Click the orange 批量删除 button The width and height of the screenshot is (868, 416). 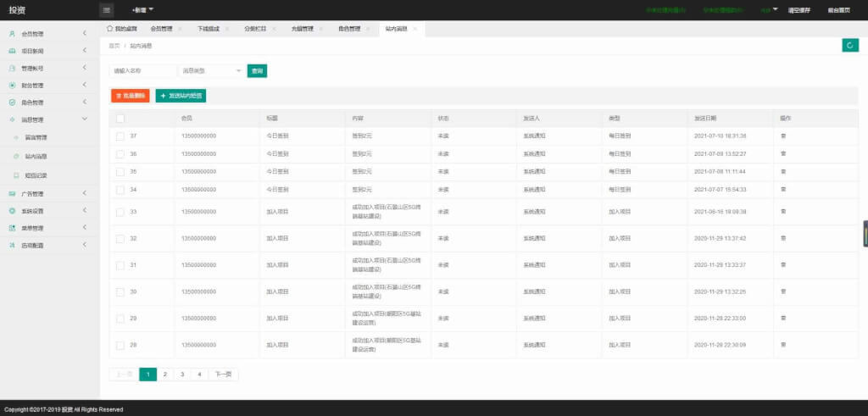130,96
